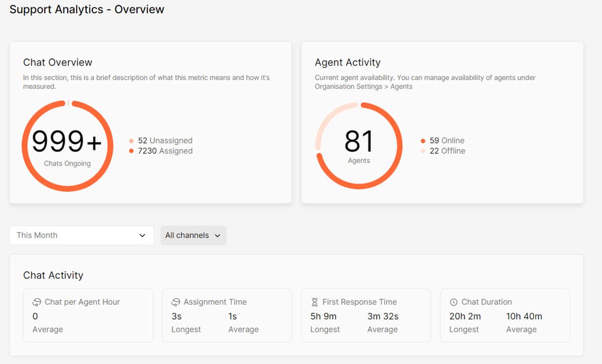
Task: Click the 59 Online agents label
Action: pos(447,141)
